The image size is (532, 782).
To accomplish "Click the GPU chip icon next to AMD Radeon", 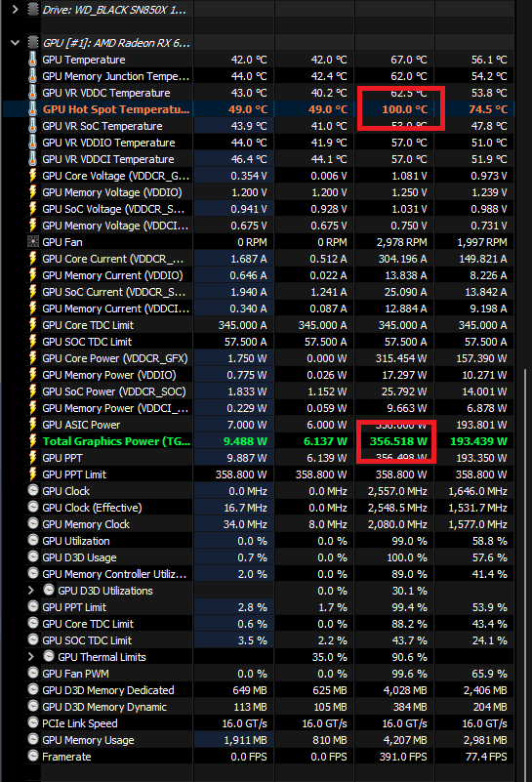I will click(x=33, y=43).
